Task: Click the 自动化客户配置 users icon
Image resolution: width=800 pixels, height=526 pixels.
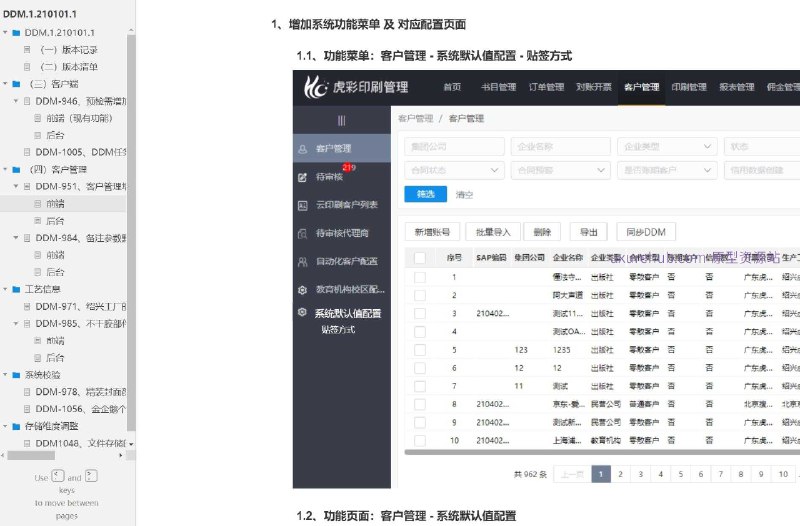Action: point(303,262)
